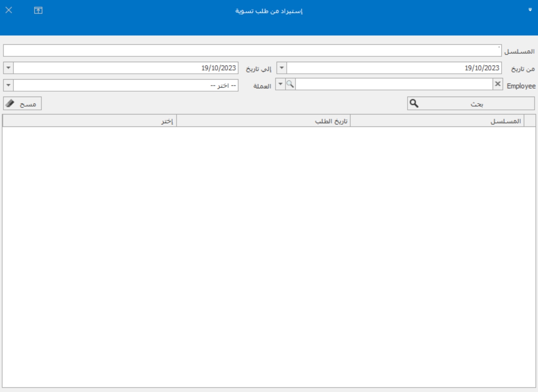Sort by the المسلسل column header
538x392 pixels.
[x=437, y=121]
